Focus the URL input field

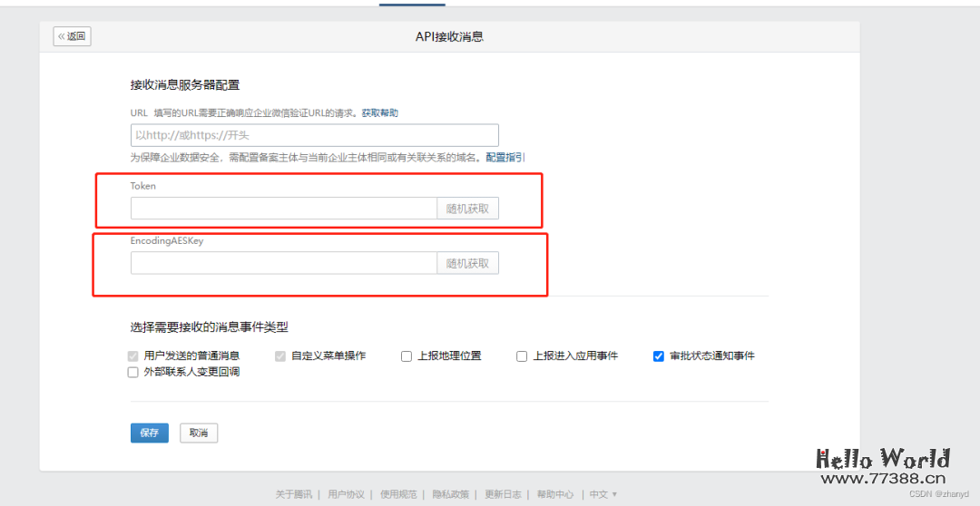(314, 135)
